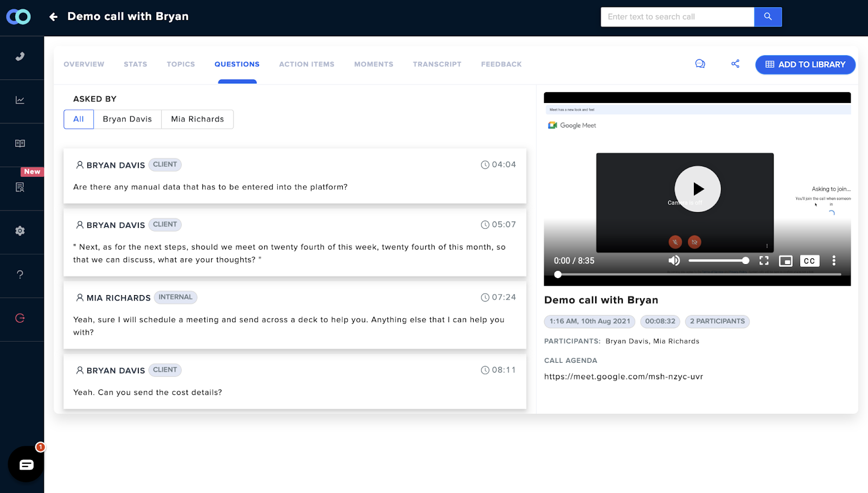868x493 pixels.
Task: Open the comments chat bubble icon
Action: pyautogui.click(x=700, y=64)
